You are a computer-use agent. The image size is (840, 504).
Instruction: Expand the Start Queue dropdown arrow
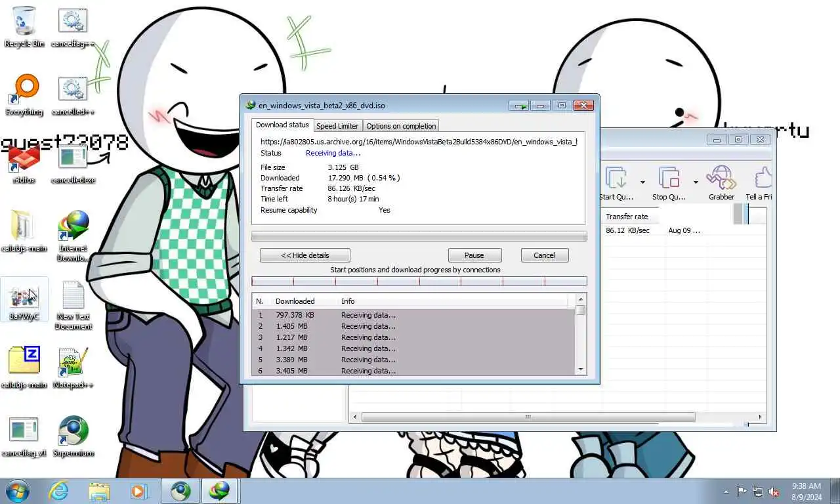pos(642,182)
